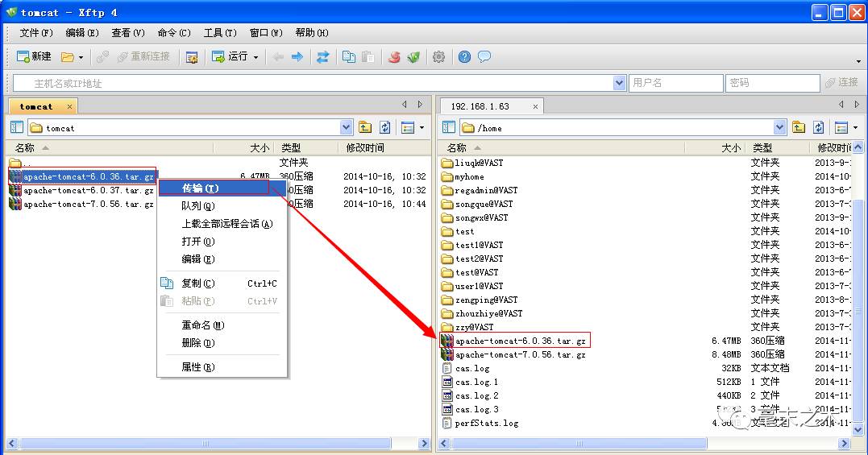
Task: Open the 命令(C) menu
Action: point(174,33)
